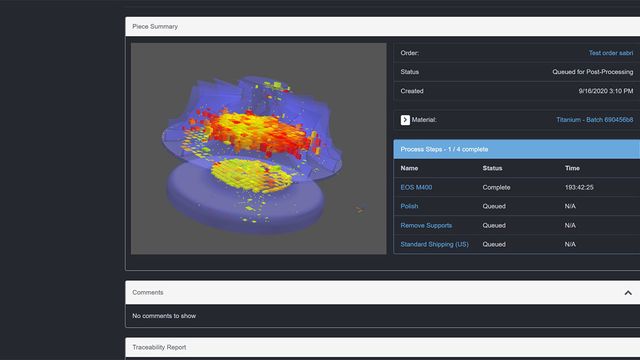Click the 3D piece heatmap preview
Viewport: 640px width, 360px height.
(x=258, y=149)
